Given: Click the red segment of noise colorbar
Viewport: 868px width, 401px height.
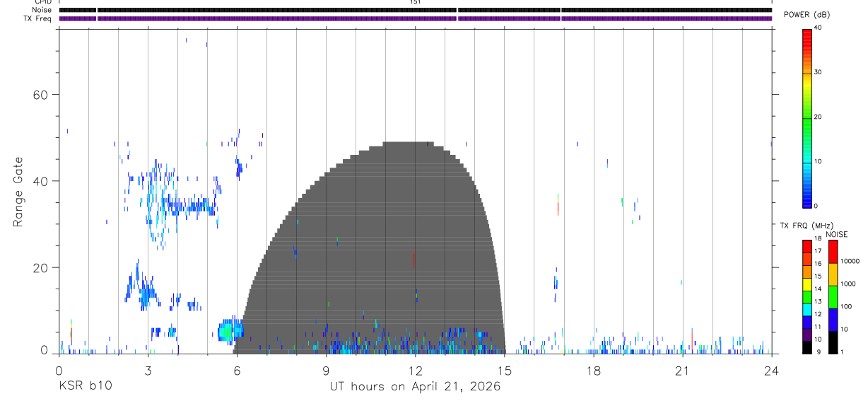Looking at the screenshot, I should point(833,252).
